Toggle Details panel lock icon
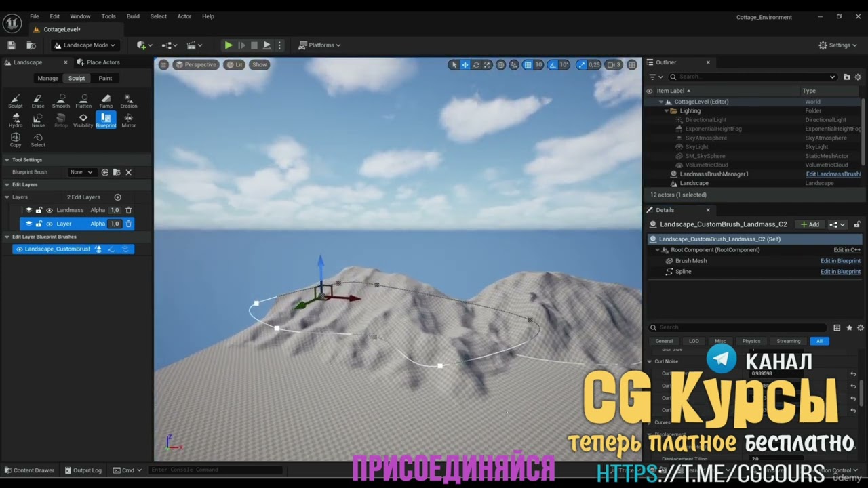868x488 pixels. pyautogui.click(x=857, y=224)
